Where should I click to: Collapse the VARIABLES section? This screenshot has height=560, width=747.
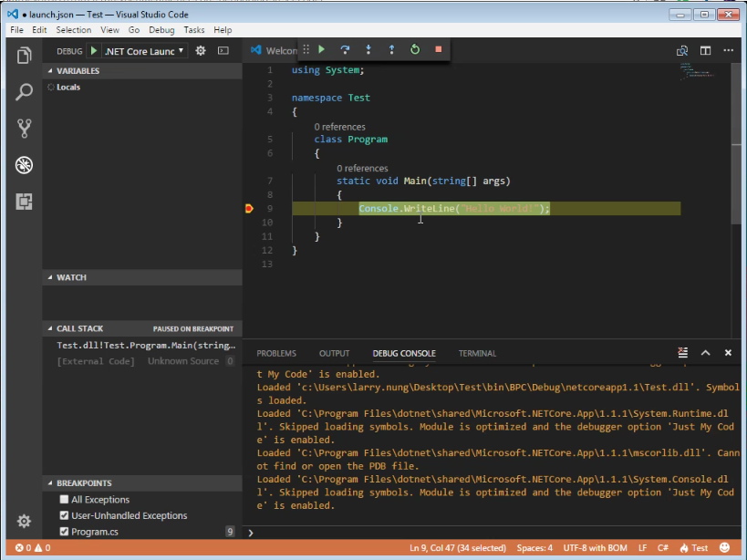click(x=142, y=70)
